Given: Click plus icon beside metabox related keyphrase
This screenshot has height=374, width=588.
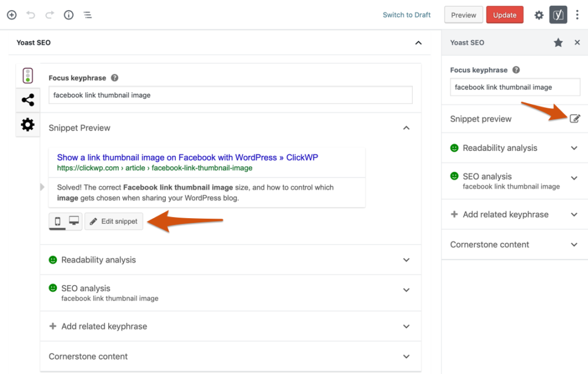Looking at the screenshot, I should (x=53, y=326).
